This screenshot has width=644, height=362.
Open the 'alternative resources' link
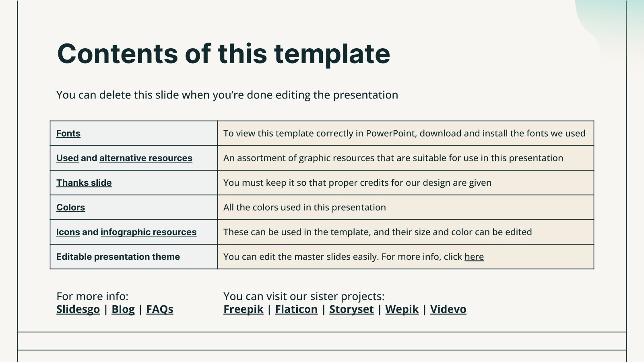(x=146, y=158)
